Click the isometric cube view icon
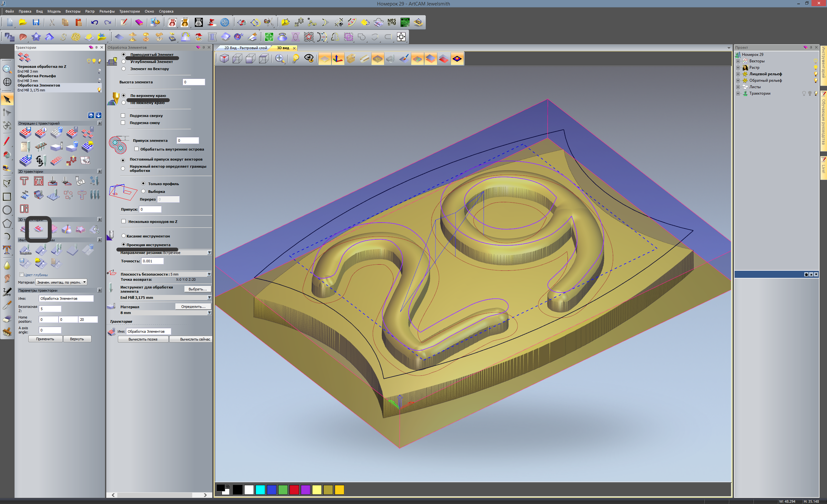This screenshot has height=504, width=827. 224,59
